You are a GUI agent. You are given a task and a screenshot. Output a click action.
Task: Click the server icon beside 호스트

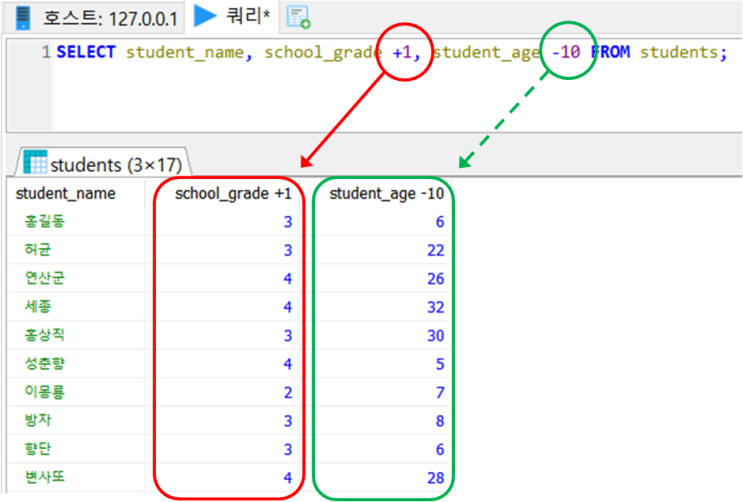point(23,18)
